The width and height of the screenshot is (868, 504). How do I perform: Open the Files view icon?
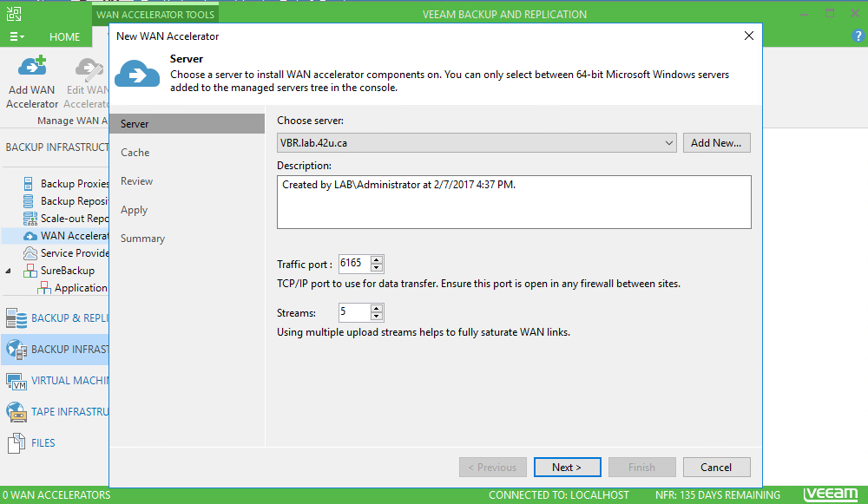(16, 443)
